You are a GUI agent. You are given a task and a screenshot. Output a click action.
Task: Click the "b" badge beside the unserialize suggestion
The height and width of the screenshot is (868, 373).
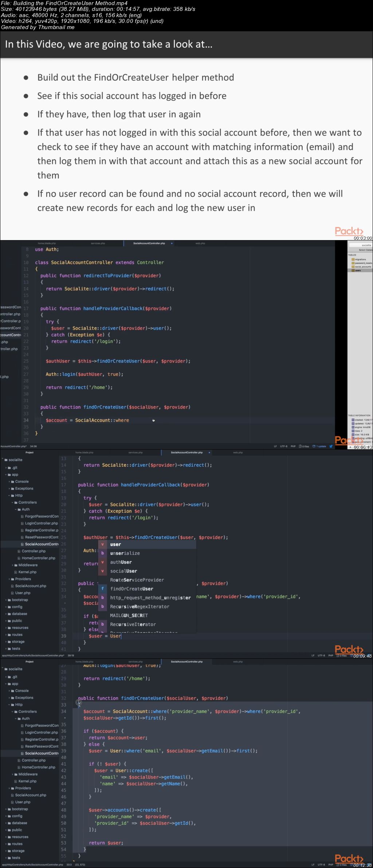point(102,553)
